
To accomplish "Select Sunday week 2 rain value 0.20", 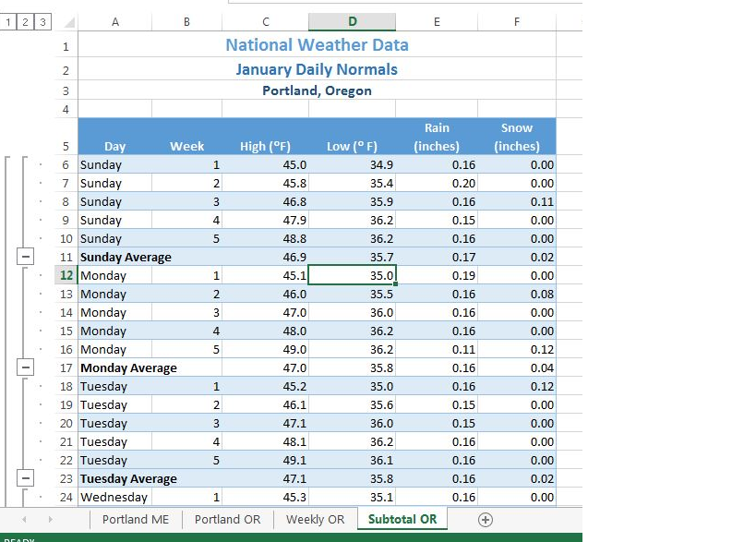I will point(437,183).
